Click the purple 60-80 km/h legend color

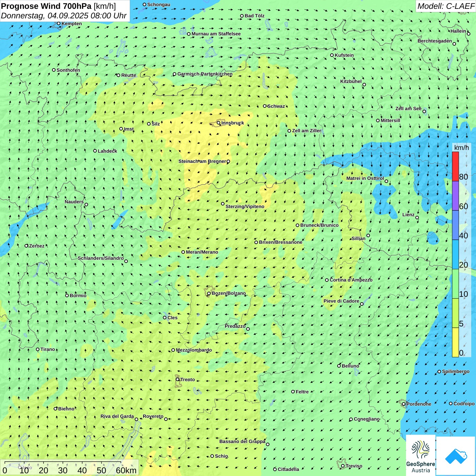pyautogui.click(x=455, y=196)
